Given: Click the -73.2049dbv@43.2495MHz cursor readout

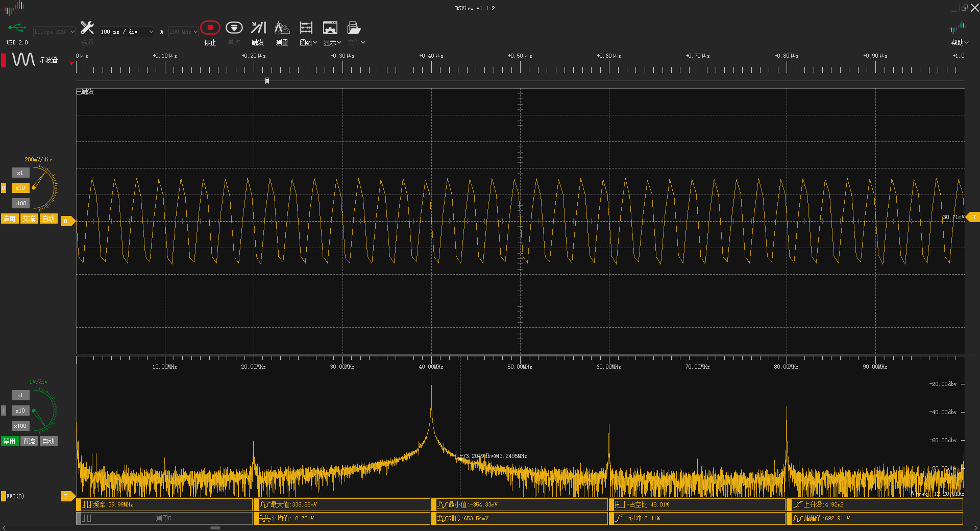Looking at the screenshot, I should tap(494, 456).
